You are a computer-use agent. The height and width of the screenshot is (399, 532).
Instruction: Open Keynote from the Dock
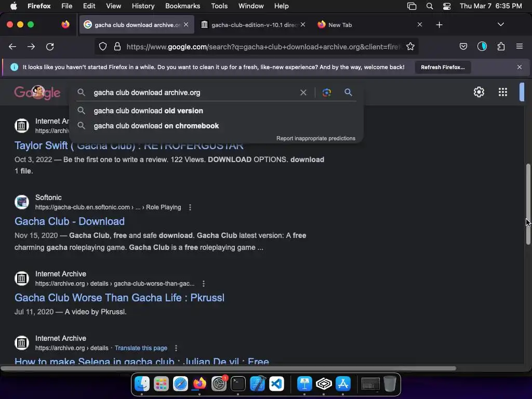[304, 384]
